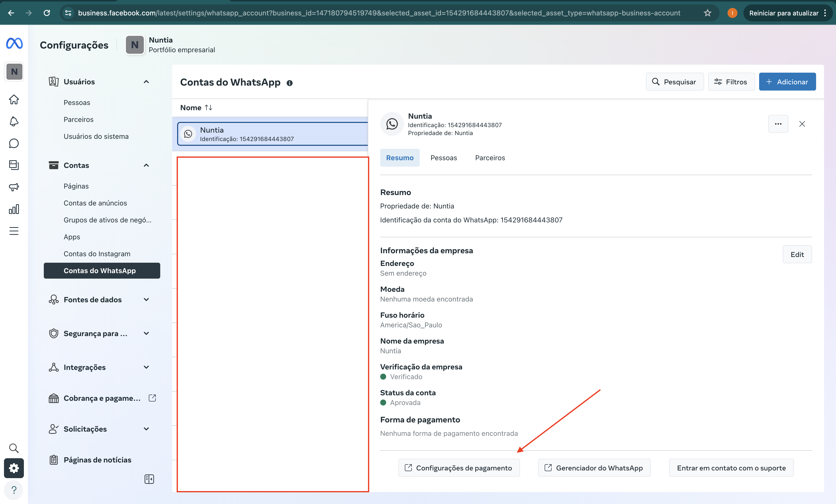Switch to the Pessoas tab

tap(443, 158)
